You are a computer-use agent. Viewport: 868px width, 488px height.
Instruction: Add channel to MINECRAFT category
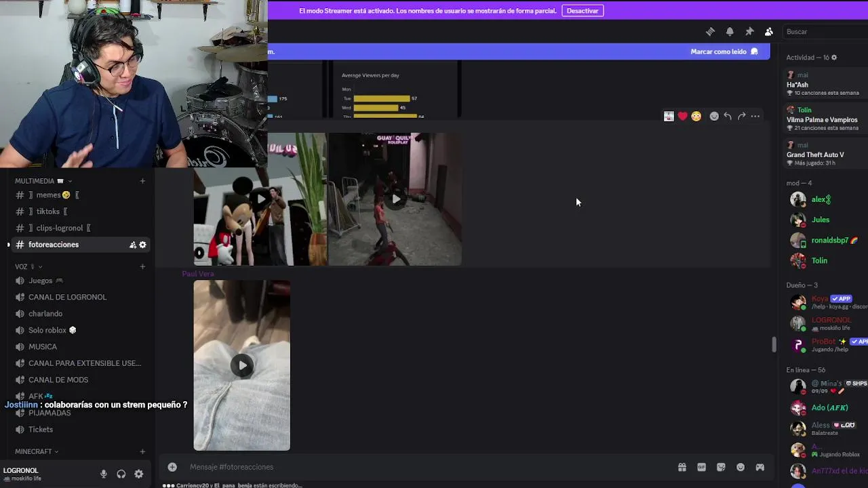[142, 451]
